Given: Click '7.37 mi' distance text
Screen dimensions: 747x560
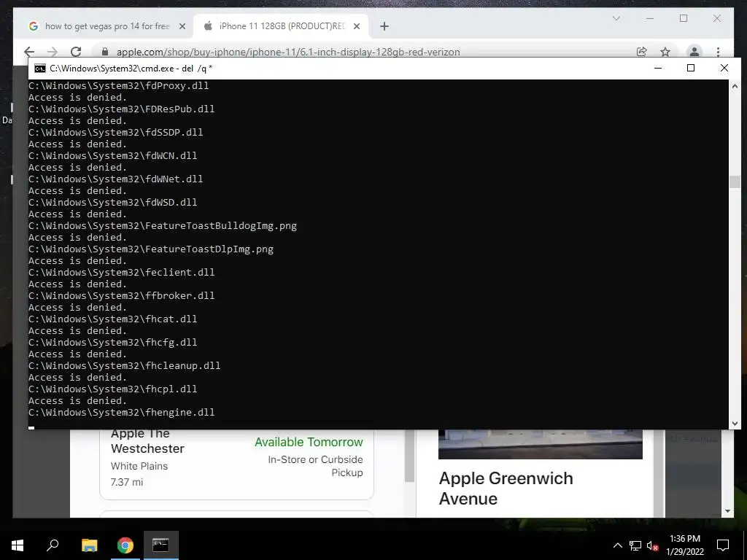Looking at the screenshot, I should 127,482.
